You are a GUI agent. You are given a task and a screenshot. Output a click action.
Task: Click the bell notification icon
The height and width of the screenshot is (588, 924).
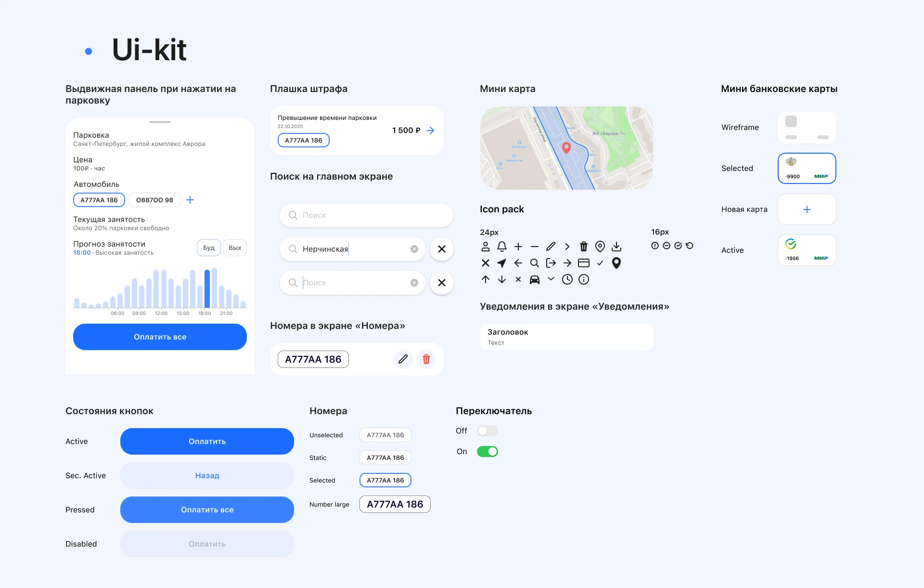point(502,247)
